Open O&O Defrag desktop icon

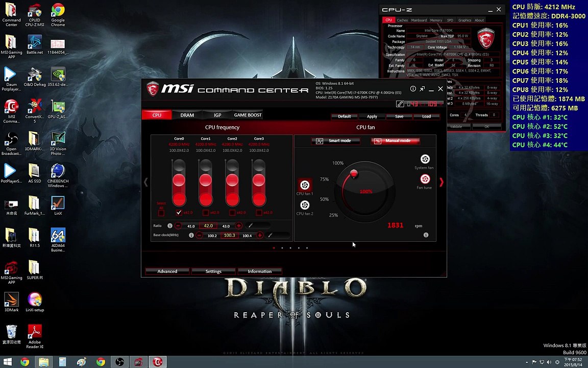click(x=35, y=77)
